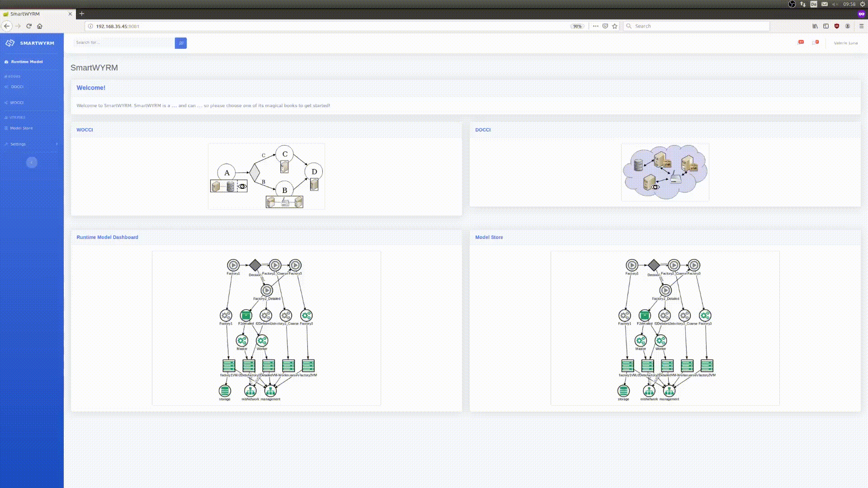The image size is (868, 488).
Task: Click the blue search button in header
Action: pyautogui.click(x=180, y=43)
